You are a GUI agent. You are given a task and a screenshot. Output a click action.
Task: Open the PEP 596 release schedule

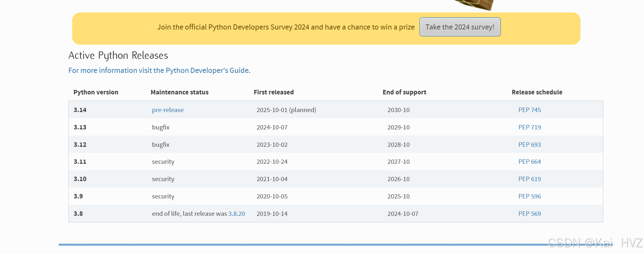click(530, 196)
